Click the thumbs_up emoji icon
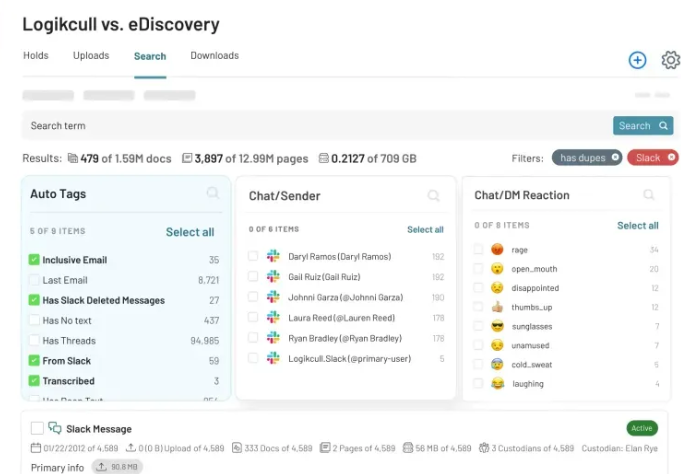The height and width of the screenshot is (474, 681). [497, 307]
